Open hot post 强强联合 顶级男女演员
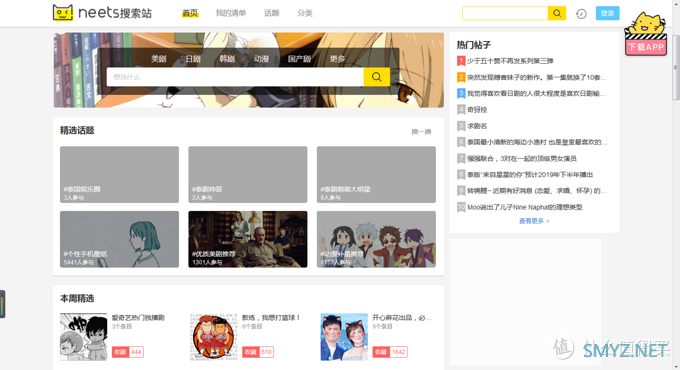680x370 pixels. coord(522,158)
